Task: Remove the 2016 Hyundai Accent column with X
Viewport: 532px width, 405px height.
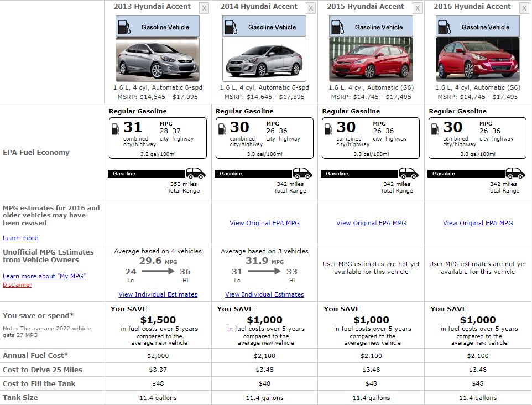Action: (524, 8)
